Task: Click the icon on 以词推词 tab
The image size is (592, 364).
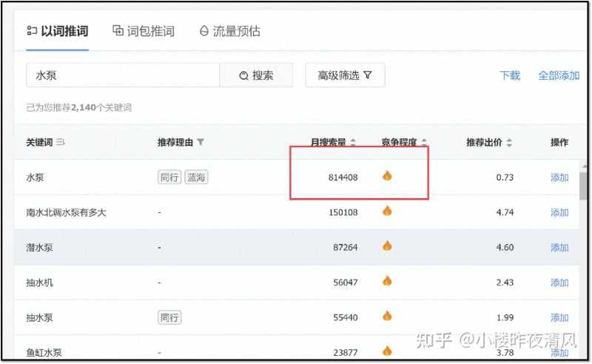Action: (x=32, y=30)
